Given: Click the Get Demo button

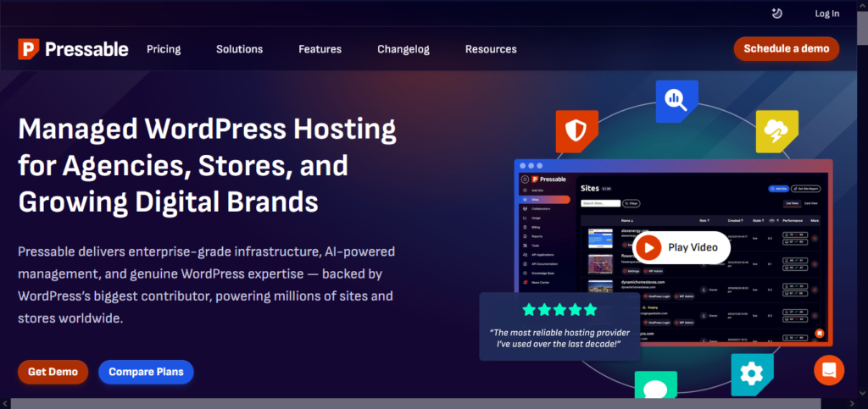Looking at the screenshot, I should 53,372.
